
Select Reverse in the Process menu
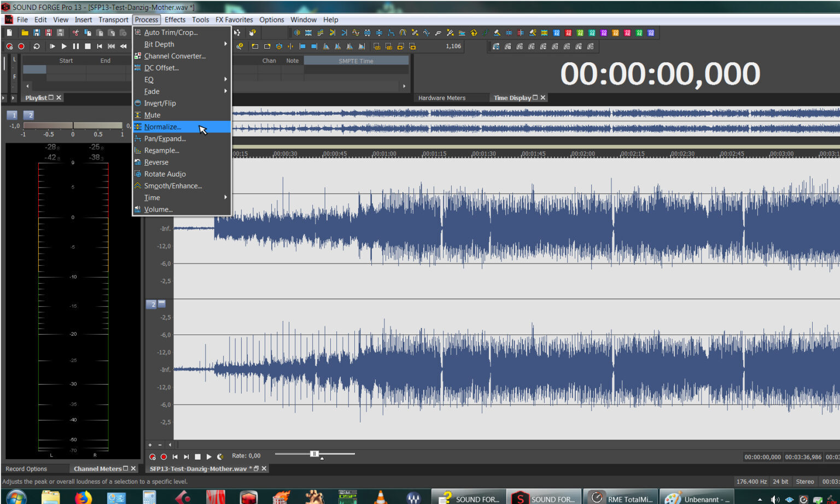point(182,162)
